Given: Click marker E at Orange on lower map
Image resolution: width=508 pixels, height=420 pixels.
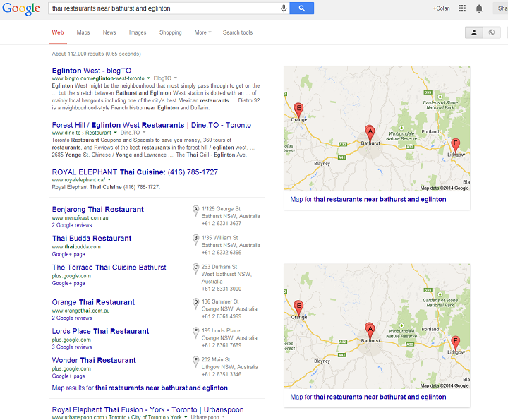Looking at the screenshot, I should pyautogui.click(x=298, y=308).
